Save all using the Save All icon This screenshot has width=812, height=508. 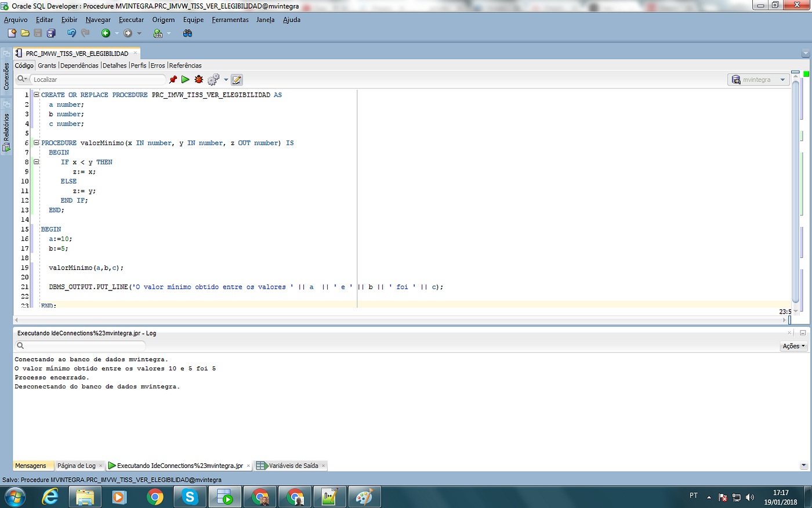51,33
